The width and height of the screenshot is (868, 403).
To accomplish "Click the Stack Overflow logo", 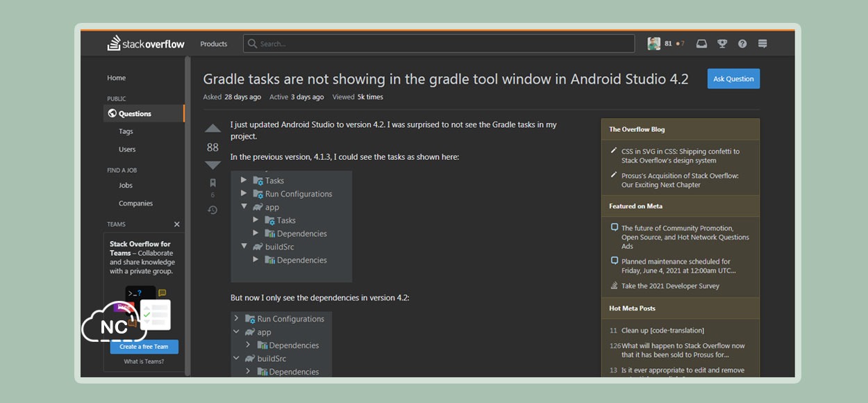I will (146, 44).
